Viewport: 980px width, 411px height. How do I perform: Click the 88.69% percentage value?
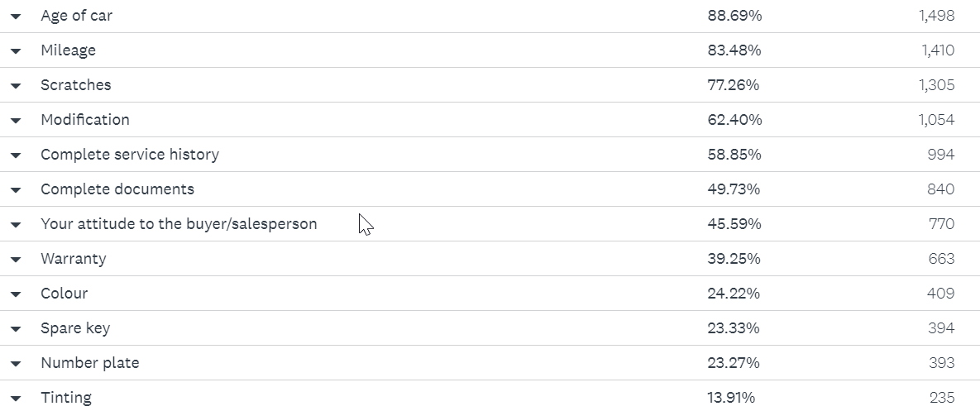click(734, 16)
